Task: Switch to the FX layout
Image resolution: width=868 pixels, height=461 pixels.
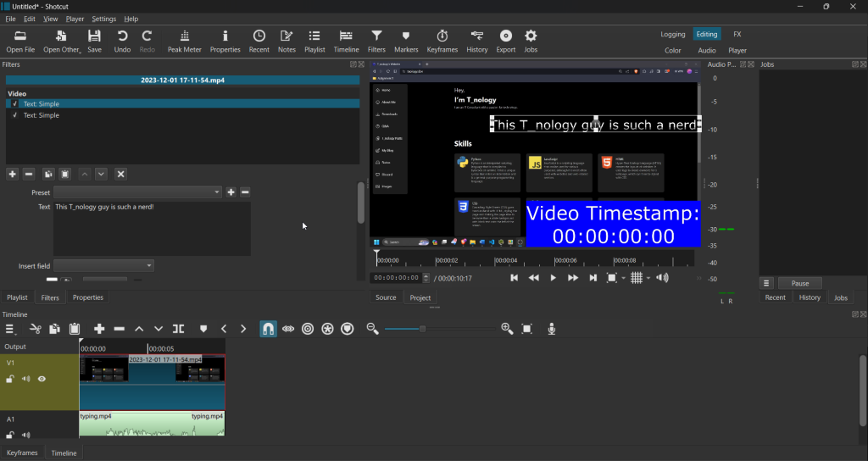Action: [x=737, y=34]
